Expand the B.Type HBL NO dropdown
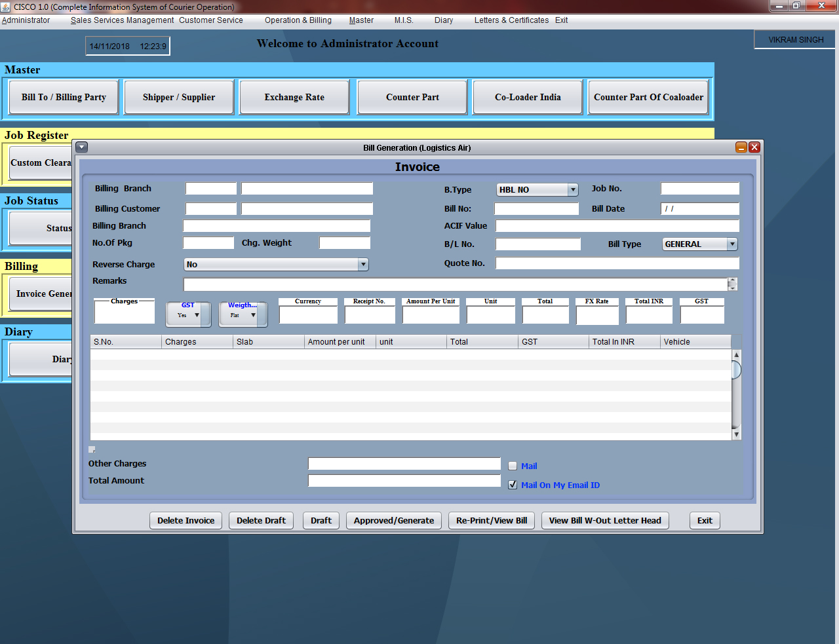Viewport: 839px width, 644px height. pos(573,189)
